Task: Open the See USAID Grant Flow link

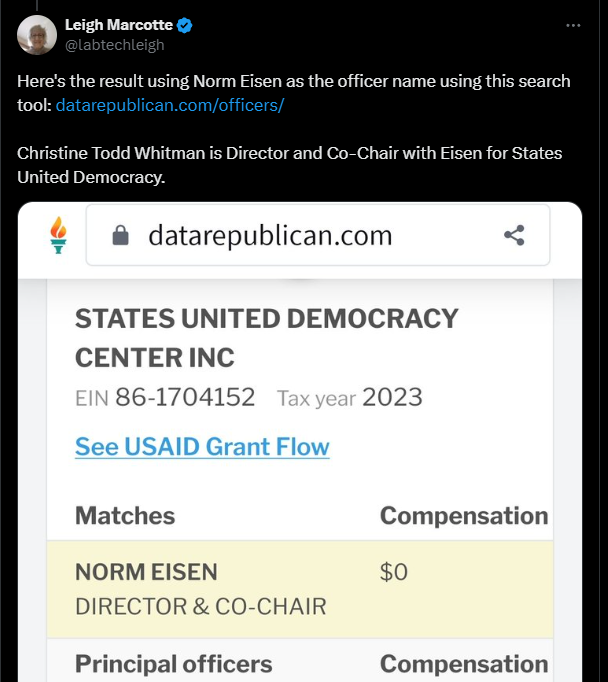Action: coord(202,447)
